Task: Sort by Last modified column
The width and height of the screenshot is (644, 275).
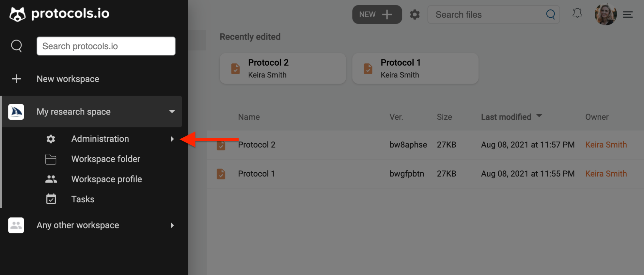Action: (505, 117)
